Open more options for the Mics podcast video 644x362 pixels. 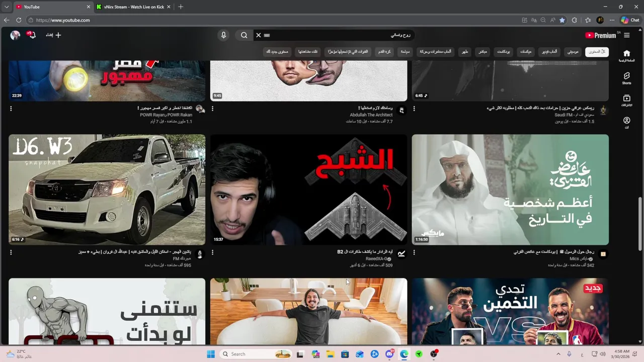414,252
